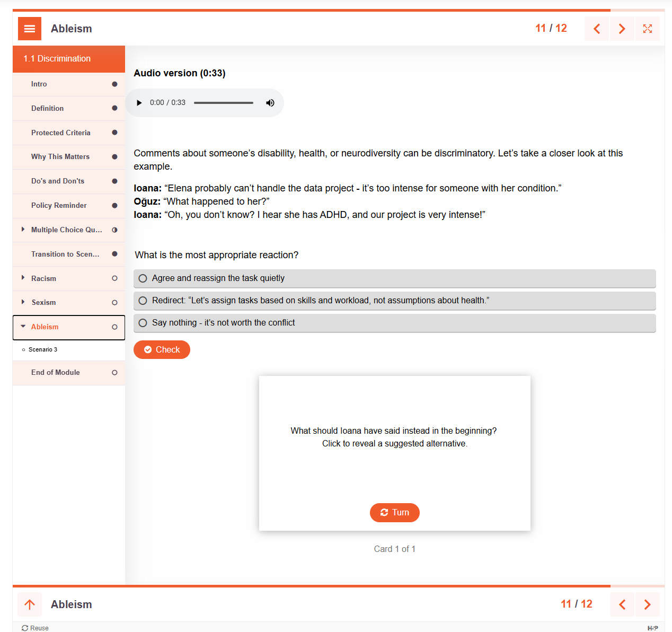The height and width of the screenshot is (632, 672).
Task: Click Multiple Choice half-complete status indicator
Action: point(114,230)
